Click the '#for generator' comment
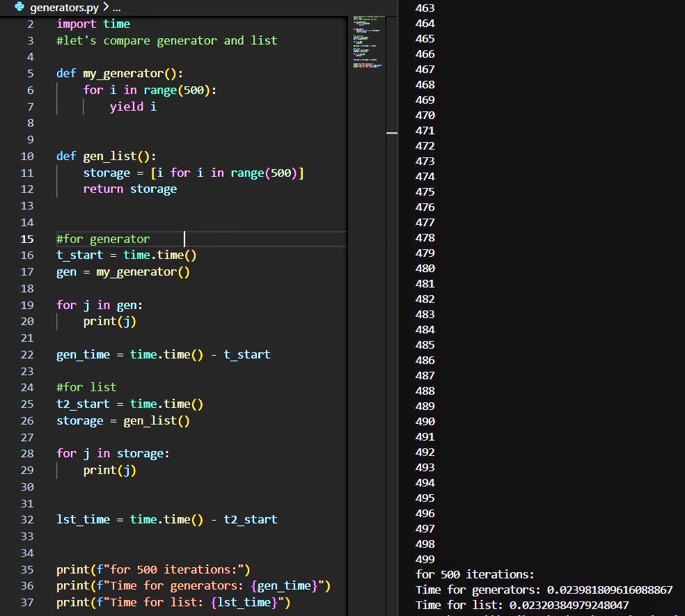 (103, 239)
